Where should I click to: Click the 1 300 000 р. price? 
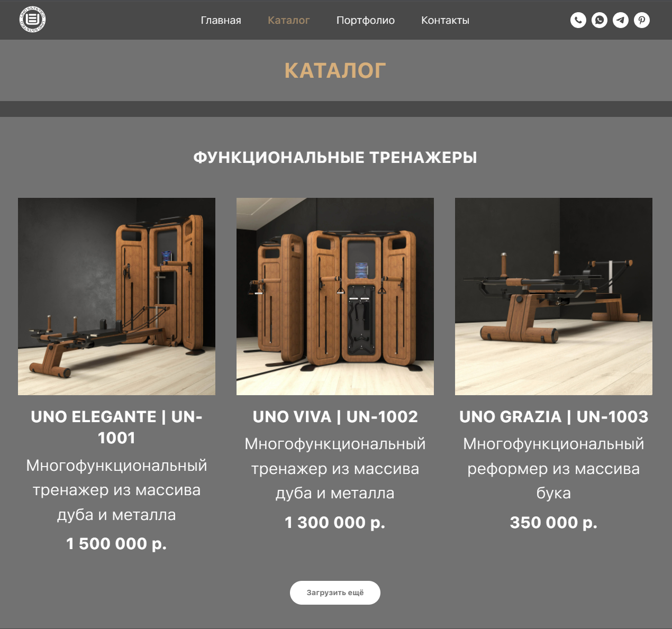pyautogui.click(x=335, y=523)
